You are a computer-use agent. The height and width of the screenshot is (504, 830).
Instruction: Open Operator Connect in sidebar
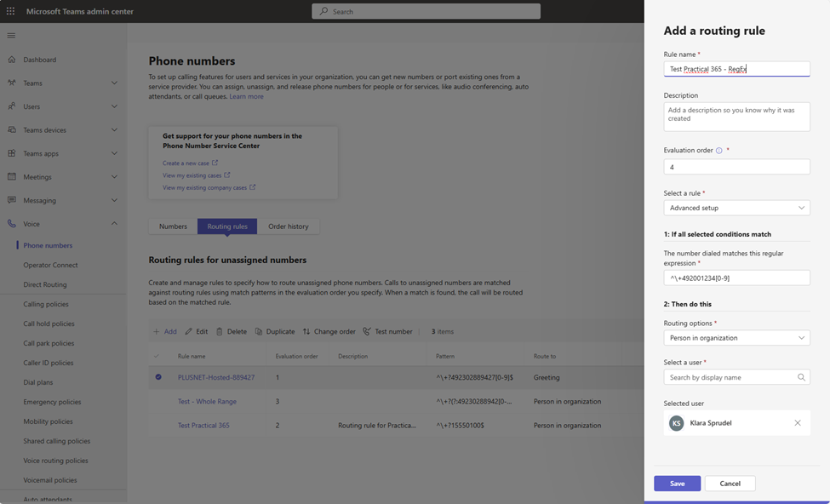coord(50,266)
